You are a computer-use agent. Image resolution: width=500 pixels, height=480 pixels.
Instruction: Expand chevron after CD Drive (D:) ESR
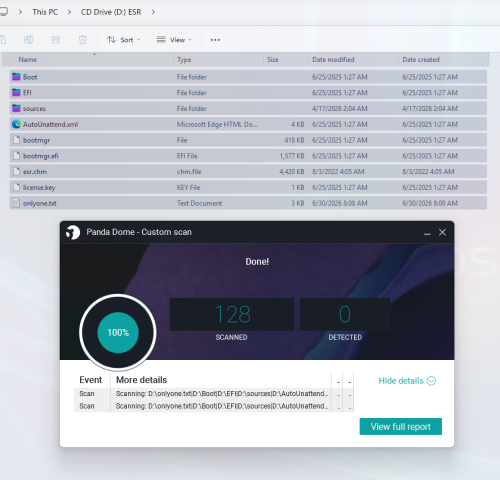tap(153, 12)
